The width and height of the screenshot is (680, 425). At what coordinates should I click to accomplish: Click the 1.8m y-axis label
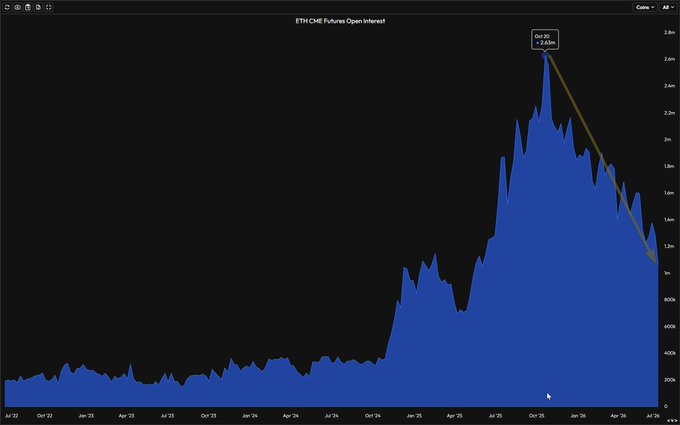[x=670, y=166]
